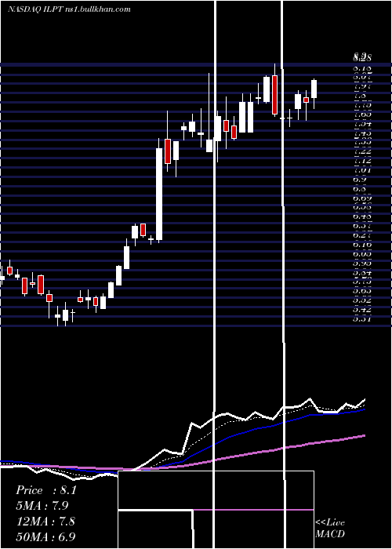Click the 5.42 price axis label
This screenshot has width=392, height=549.
click(x=362, y=310)
